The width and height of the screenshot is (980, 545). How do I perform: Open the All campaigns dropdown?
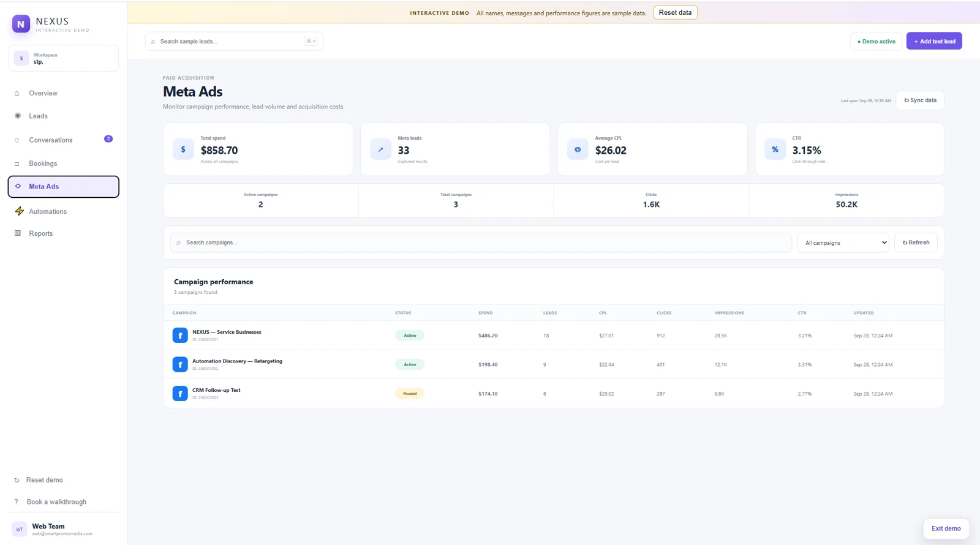pyautogui.click(x=843, y=242)
